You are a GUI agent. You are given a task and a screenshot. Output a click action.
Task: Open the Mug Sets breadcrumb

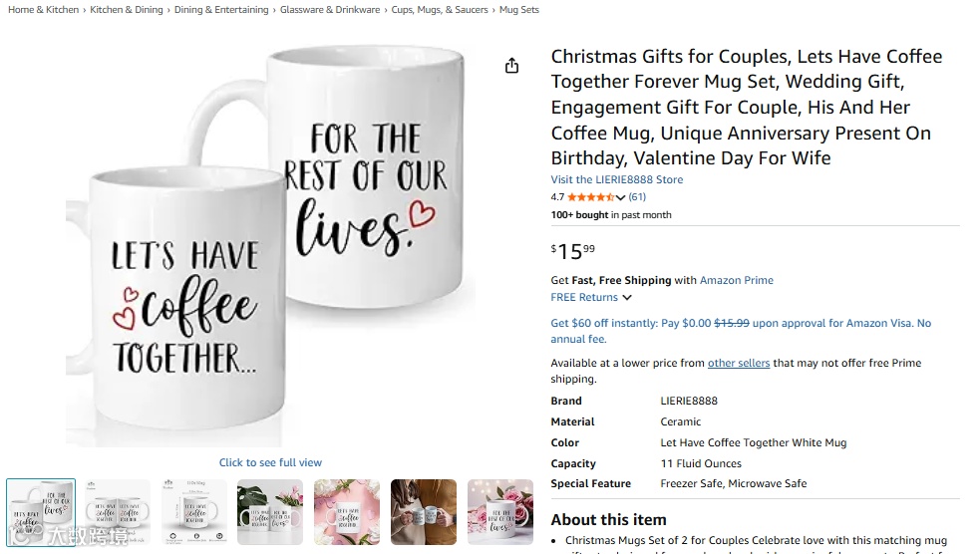(x=518, y=10)
